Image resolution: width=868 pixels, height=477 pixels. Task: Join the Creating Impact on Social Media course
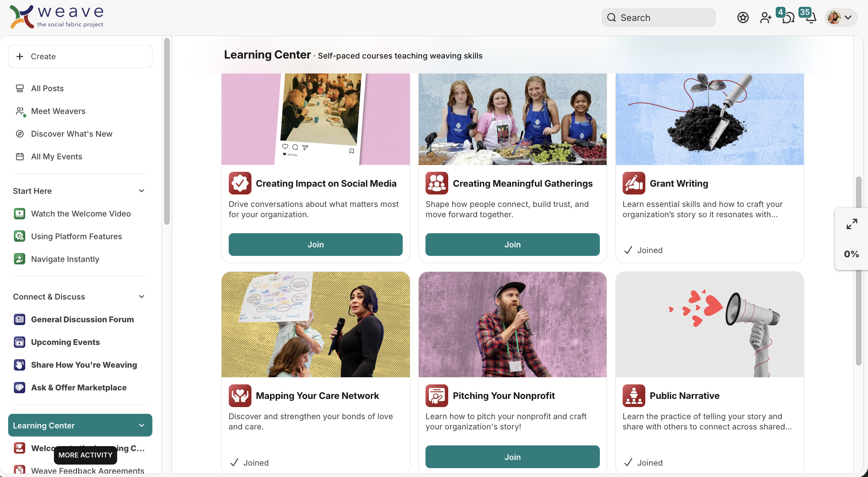(x=315, y=245)
